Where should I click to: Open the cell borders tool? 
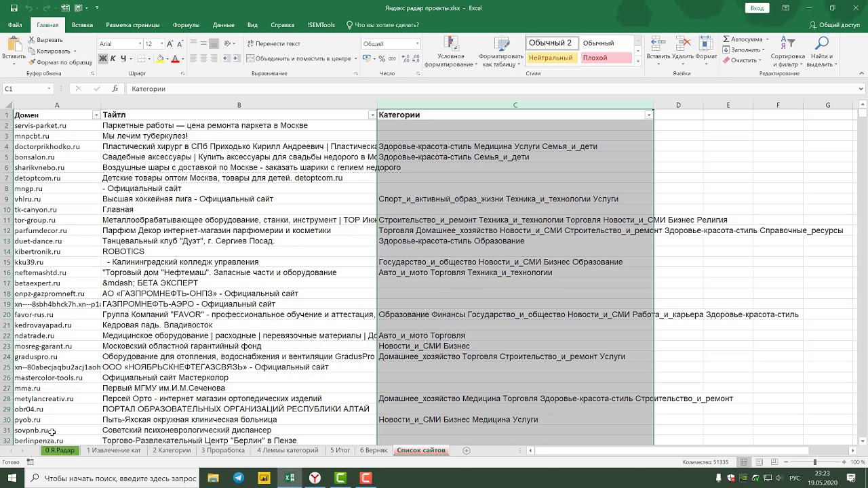pyautogui.click(x=140, y=59)
